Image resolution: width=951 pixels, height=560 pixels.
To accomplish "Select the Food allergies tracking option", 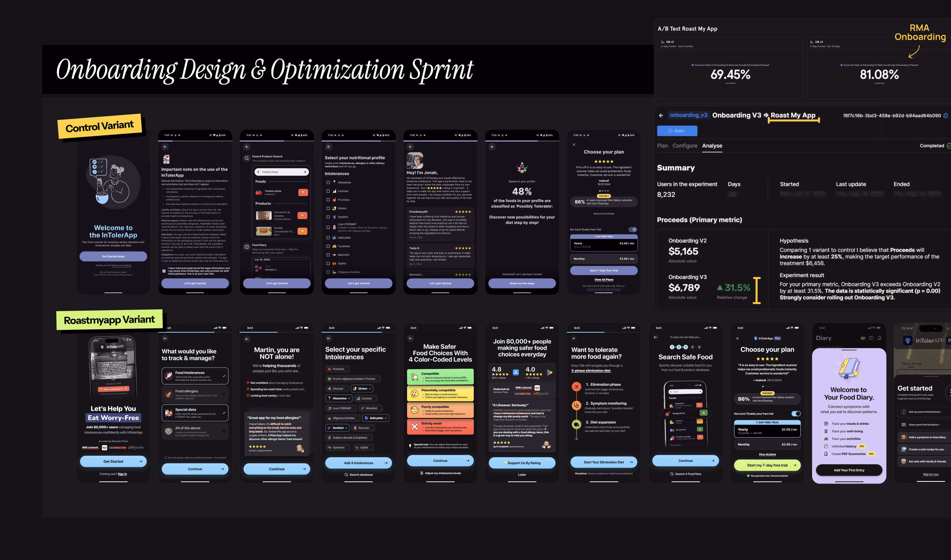I will (x=195, y=394).
